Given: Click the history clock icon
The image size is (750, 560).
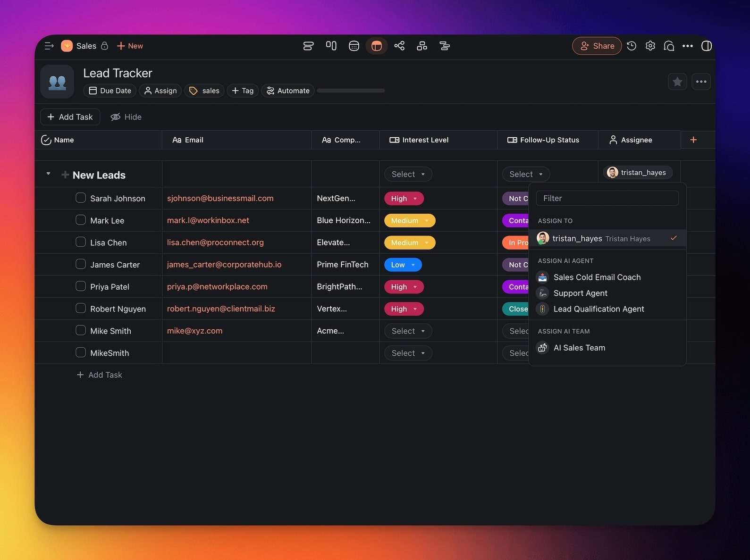Looking at the screenshot, I should (632, 46).
